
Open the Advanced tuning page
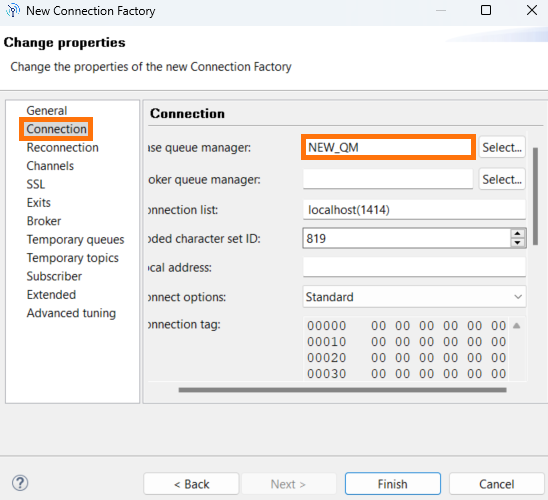pos(71,313)
